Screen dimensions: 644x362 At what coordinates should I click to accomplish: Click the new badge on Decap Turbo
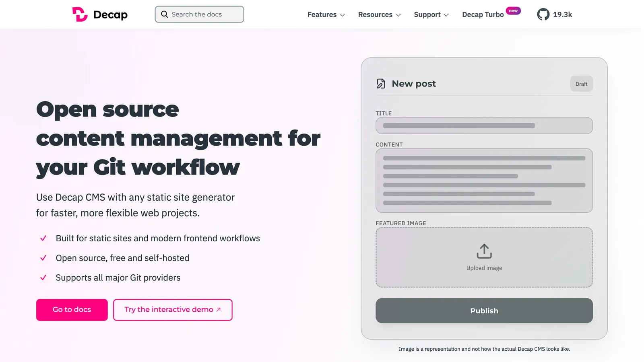[x=513, y=11]
